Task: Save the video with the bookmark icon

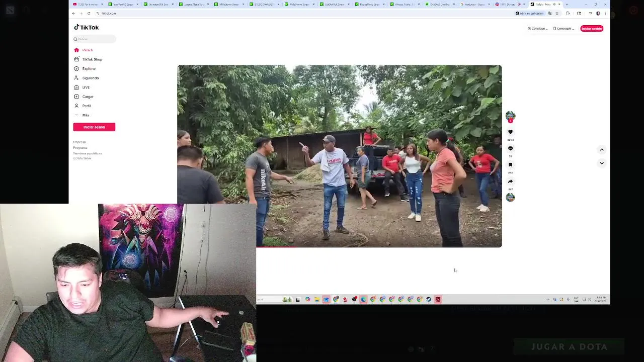Action: coord(510,165)
